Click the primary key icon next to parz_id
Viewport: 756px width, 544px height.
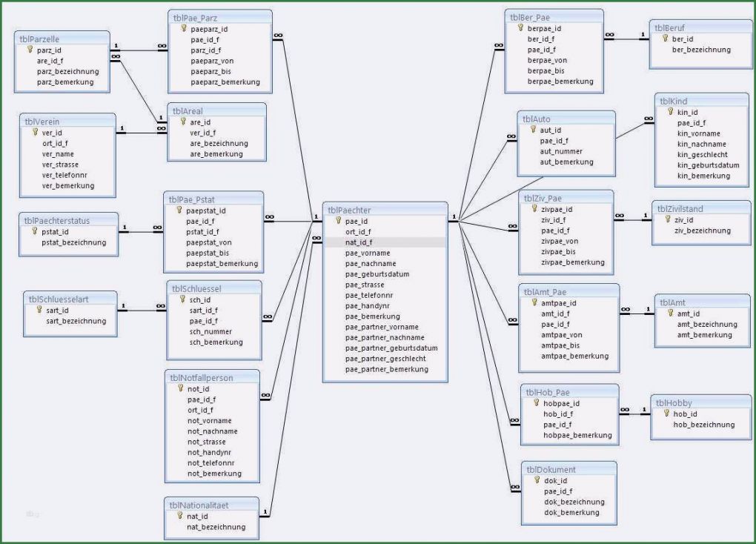[30, 50]
